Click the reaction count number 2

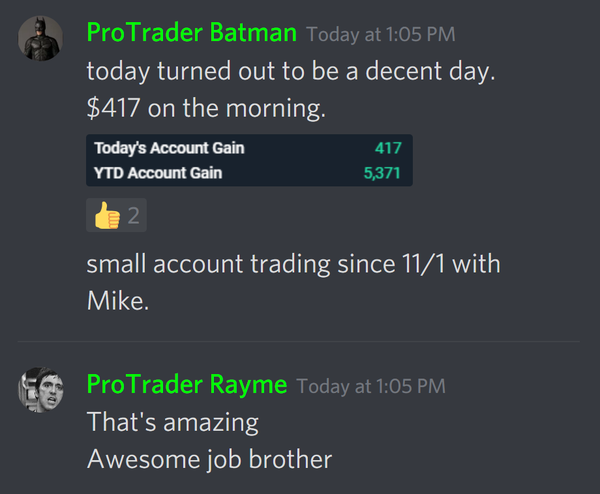click(132, 215)
